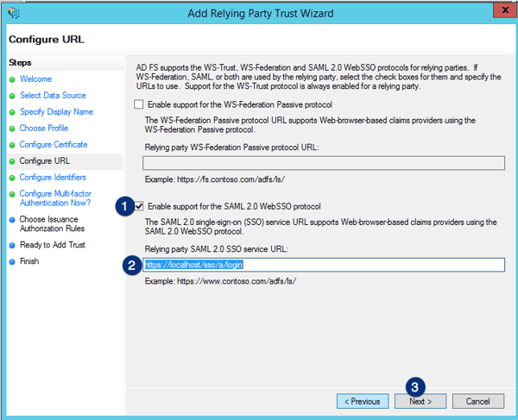Click the green bullet beside Specify Display Name

(12, 112)
